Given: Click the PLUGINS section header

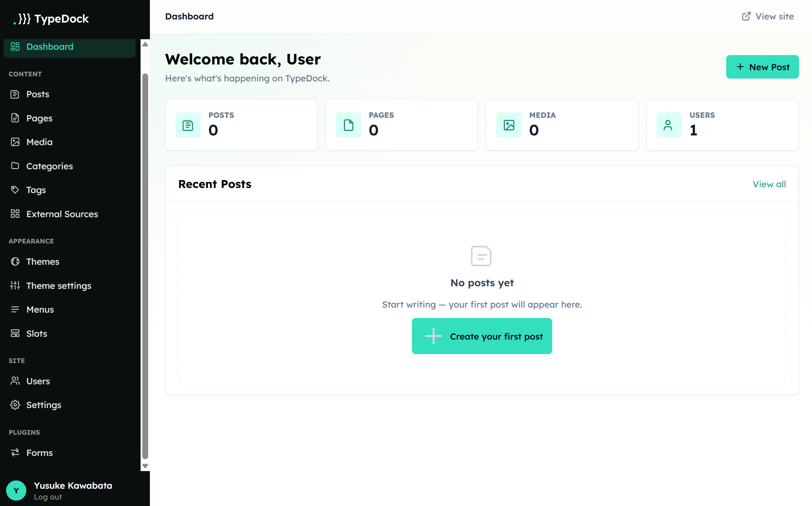Looking at the screenshot, I should pos(25,433).
